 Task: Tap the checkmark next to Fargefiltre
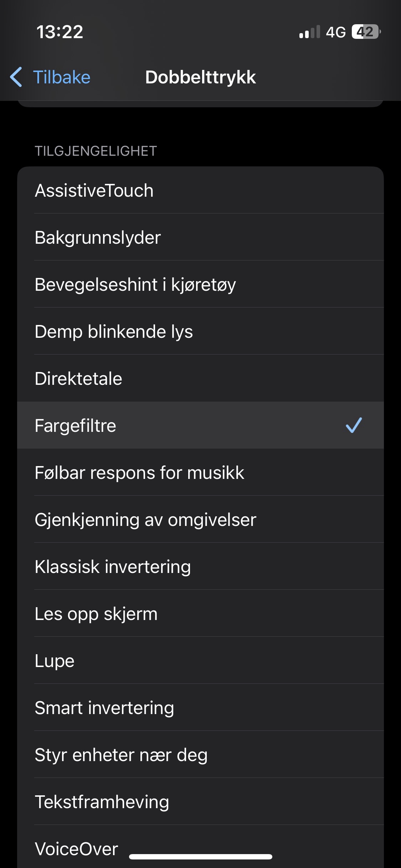354,425
